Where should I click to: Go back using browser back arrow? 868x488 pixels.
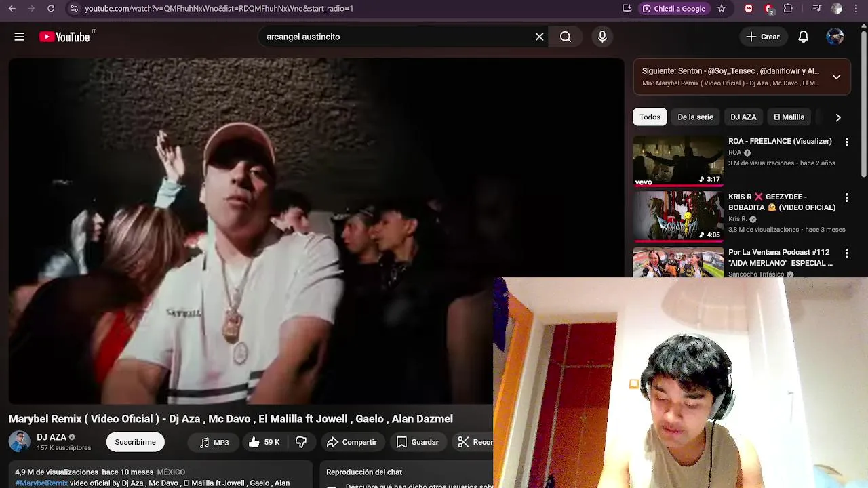pos(12,9)
